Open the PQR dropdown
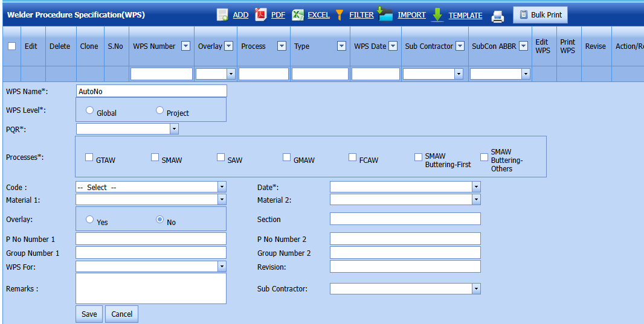 pyautogui.click(x=174, y=129)
